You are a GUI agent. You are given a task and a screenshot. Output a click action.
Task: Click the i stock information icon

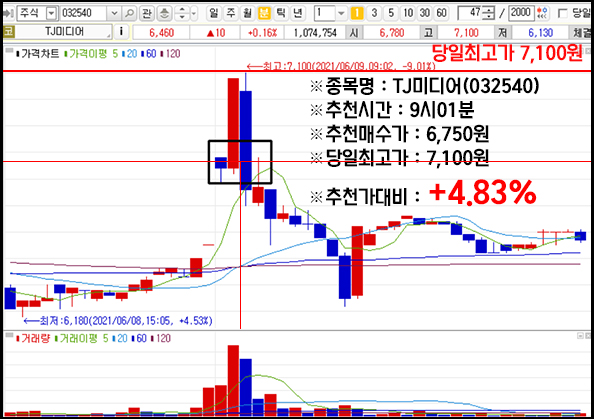pyautogui.click(x=121, y=32)
